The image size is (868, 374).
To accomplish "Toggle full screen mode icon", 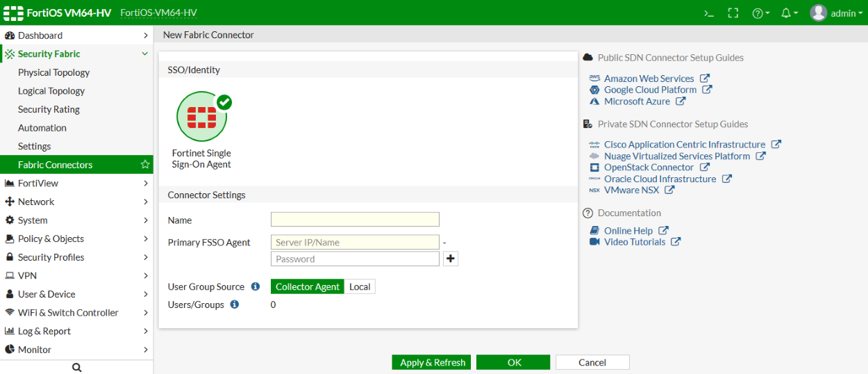I will 733,13.
